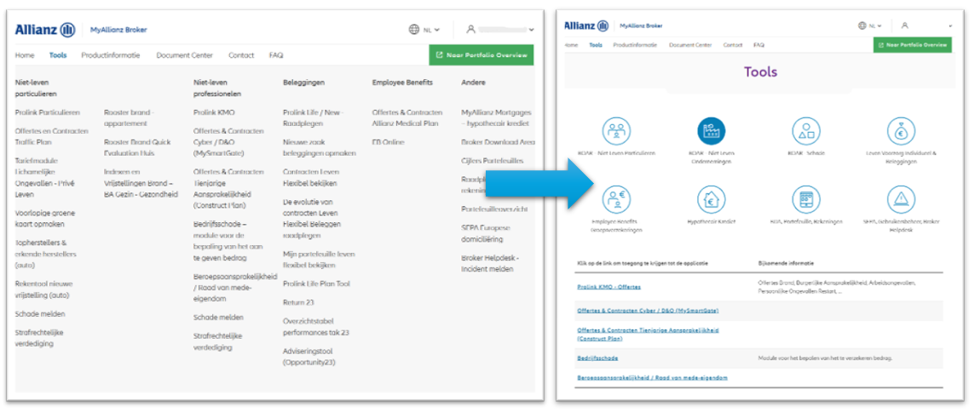Open Contact in right screenshot navigation
980x418 pixels.
733,45
